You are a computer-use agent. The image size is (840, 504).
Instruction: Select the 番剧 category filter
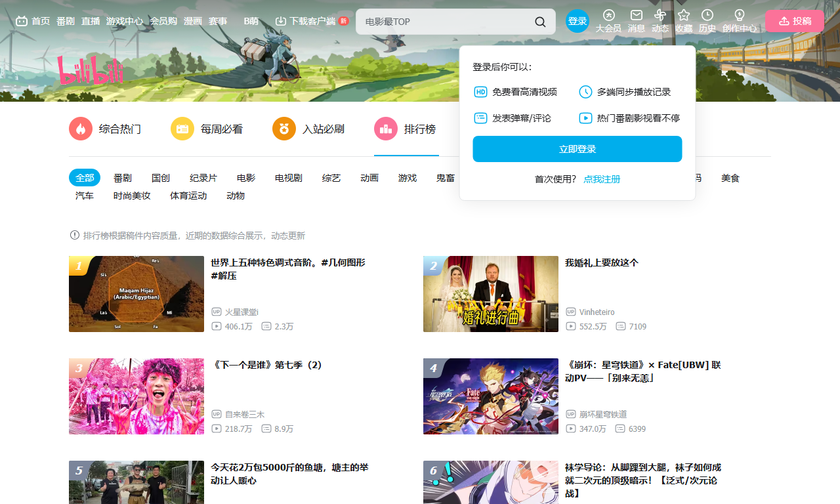[x=123, y=178]
